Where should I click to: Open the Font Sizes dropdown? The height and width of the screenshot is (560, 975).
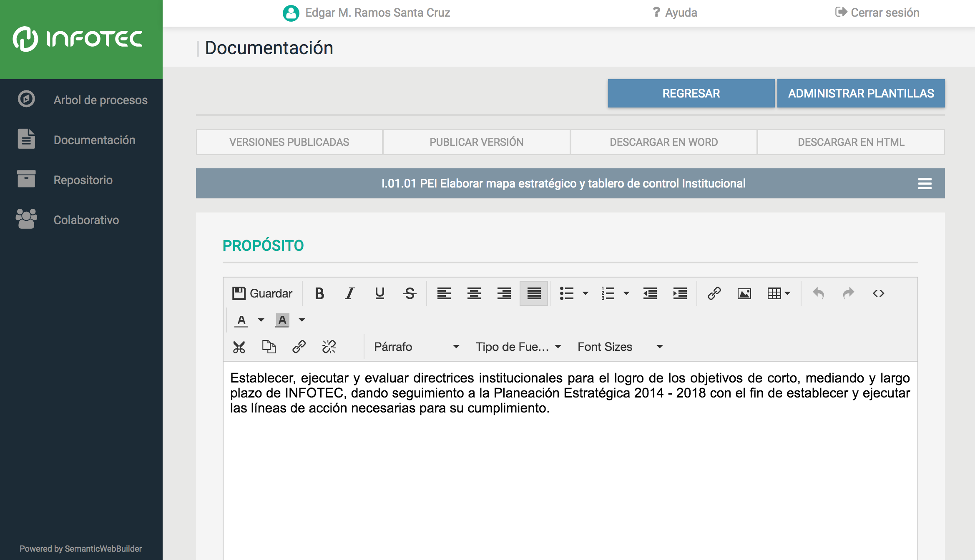point(620,347)
